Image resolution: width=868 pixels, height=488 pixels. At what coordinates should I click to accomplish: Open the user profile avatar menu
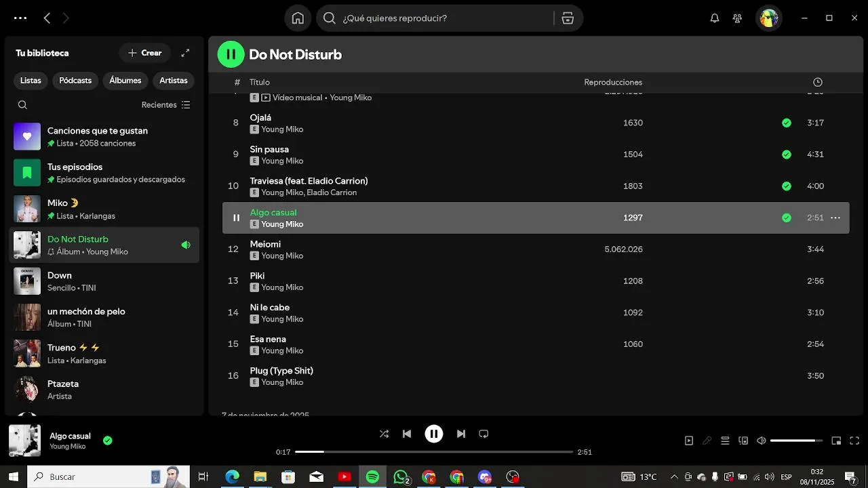pyautogui.click(x=769, y=18)
